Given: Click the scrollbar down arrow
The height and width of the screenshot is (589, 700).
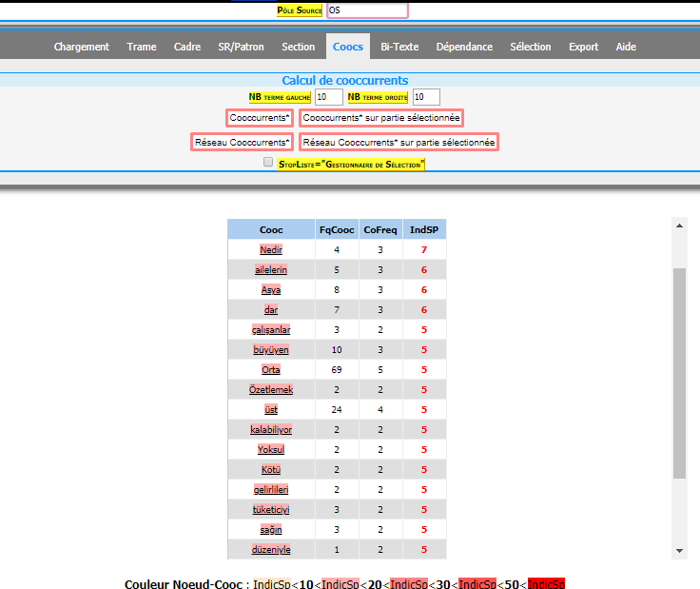Looking at the screenshot, I should pyautogui.click(x=679, y=550).
